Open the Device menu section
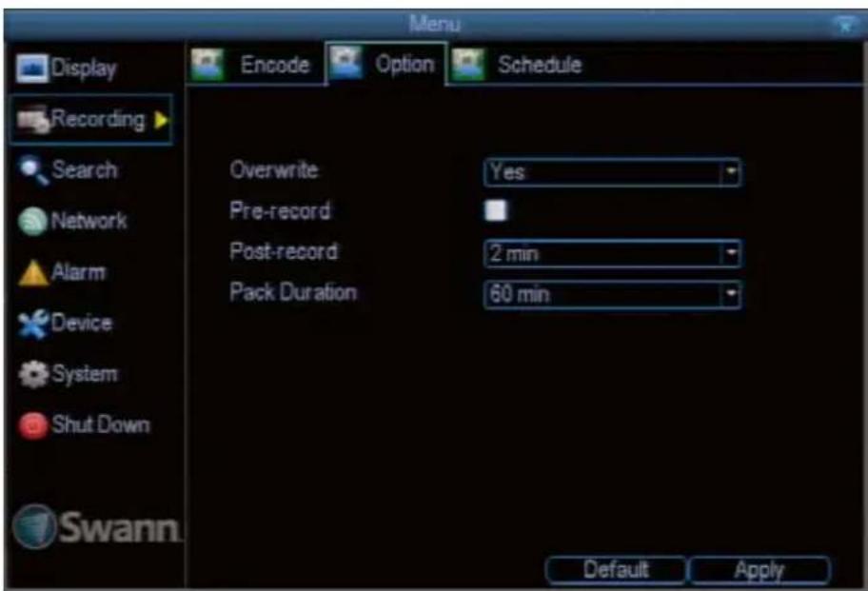The image size is (868, 591). click(x=66, y=324)
